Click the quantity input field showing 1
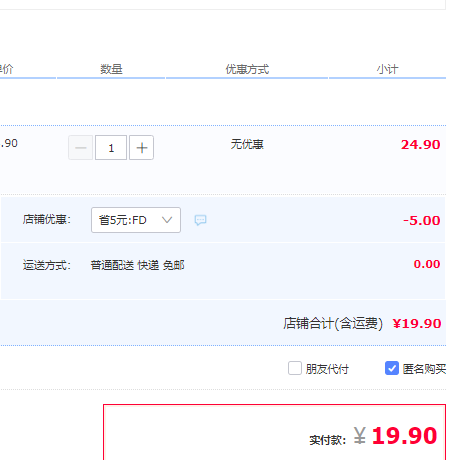Image resolution: width=470 pixels, height=460 pixels. pyautogui.click(x=111, y=148)
